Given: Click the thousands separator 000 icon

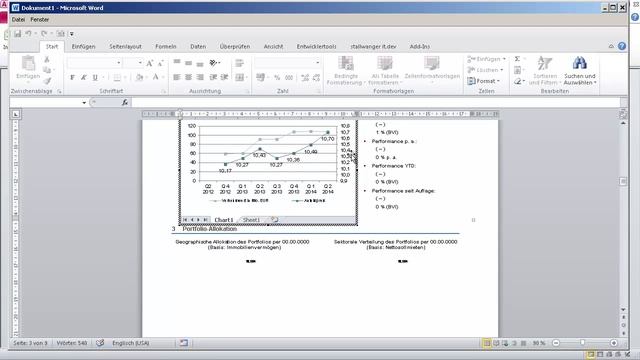Looking at the screenshot, I should point(289,77).
